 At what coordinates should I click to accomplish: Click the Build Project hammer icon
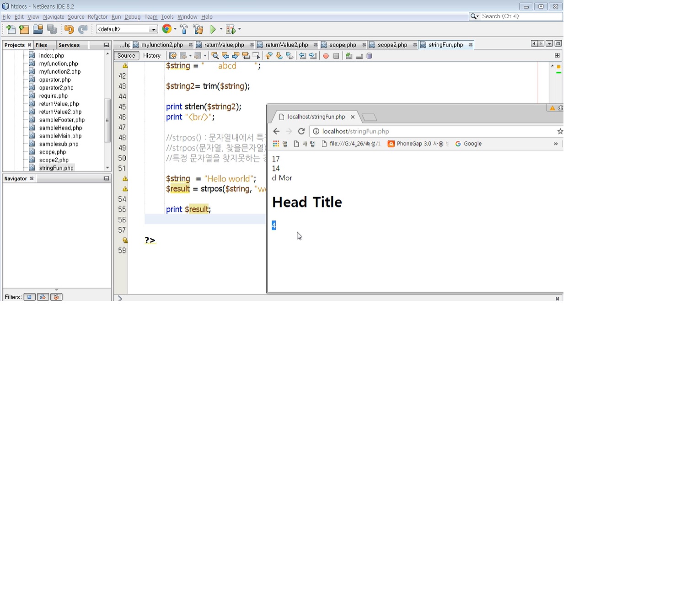pyautogui.click(x=184, y=29)
